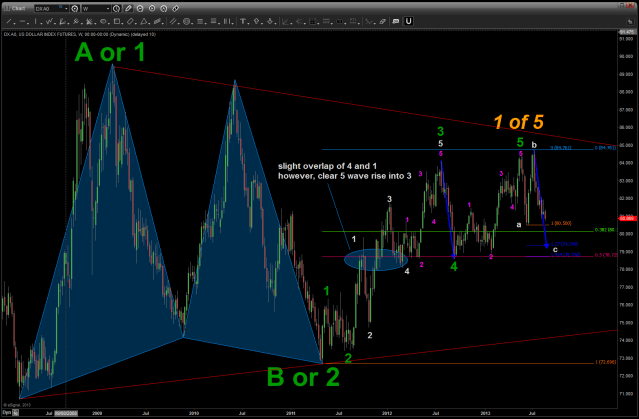The height and width of the screenshot is (419, 639).
Task: Toggle the U magnet snap button
Action: tap(408, 21)
